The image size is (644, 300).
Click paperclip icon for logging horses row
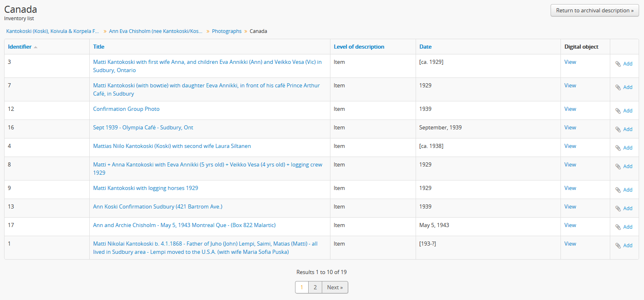[x=618, y=190]
